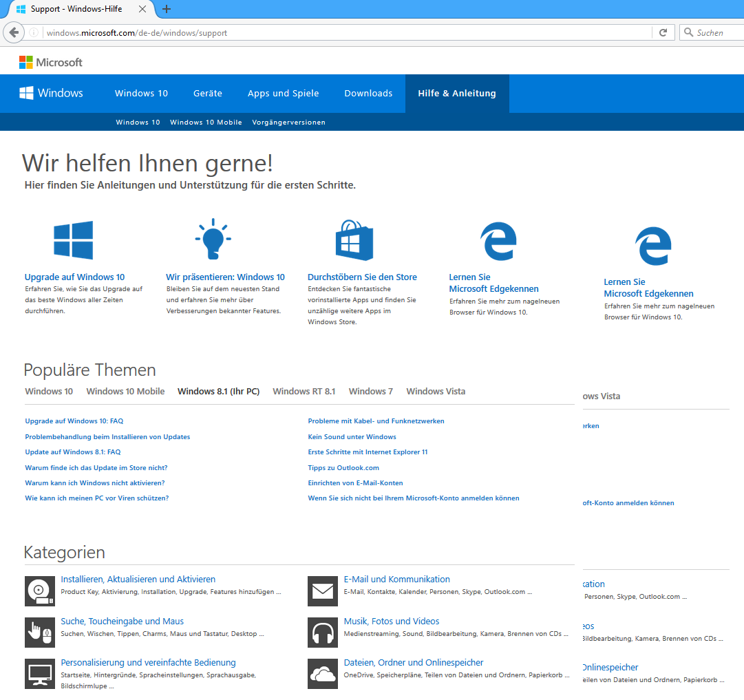This screenshot has width=744, height=700.
Task: Open a new tab with the plus icon
Action: point(167,9)
